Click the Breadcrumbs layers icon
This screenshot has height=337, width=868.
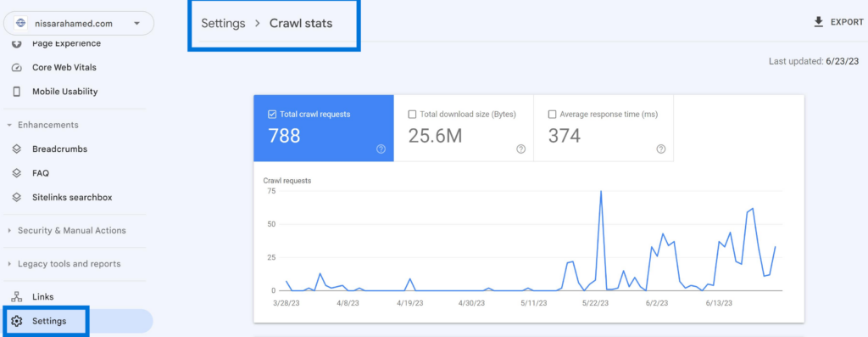click(17, 149)
